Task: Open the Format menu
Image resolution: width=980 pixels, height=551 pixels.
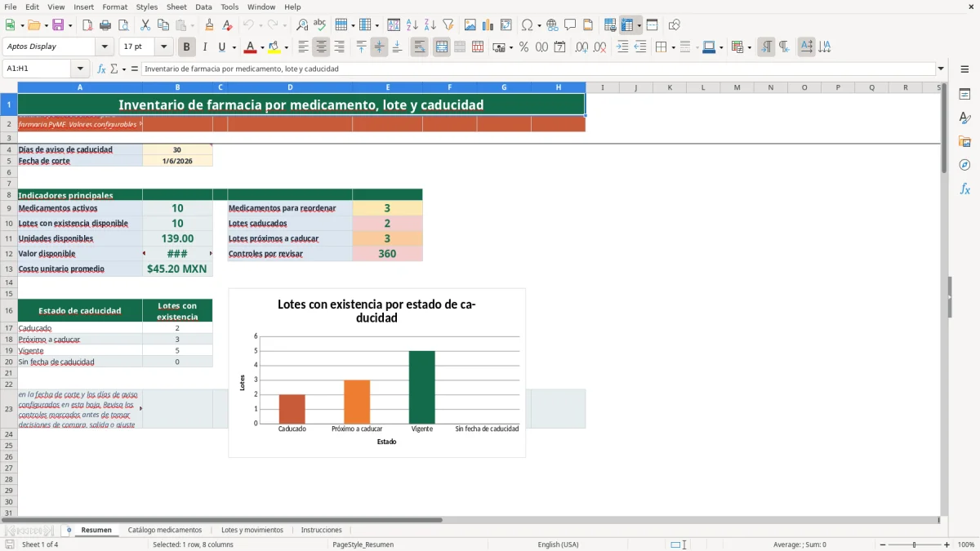Action: [x=115, y=7]
